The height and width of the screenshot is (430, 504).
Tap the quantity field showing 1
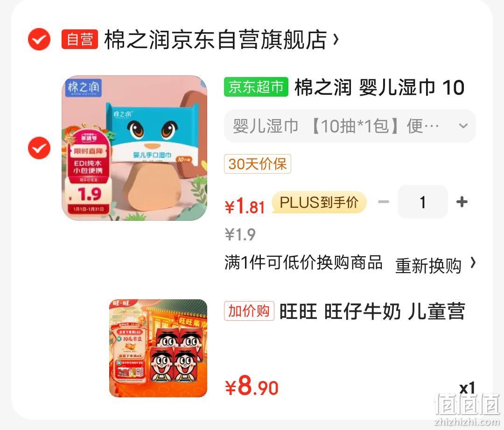click(423, 202)
